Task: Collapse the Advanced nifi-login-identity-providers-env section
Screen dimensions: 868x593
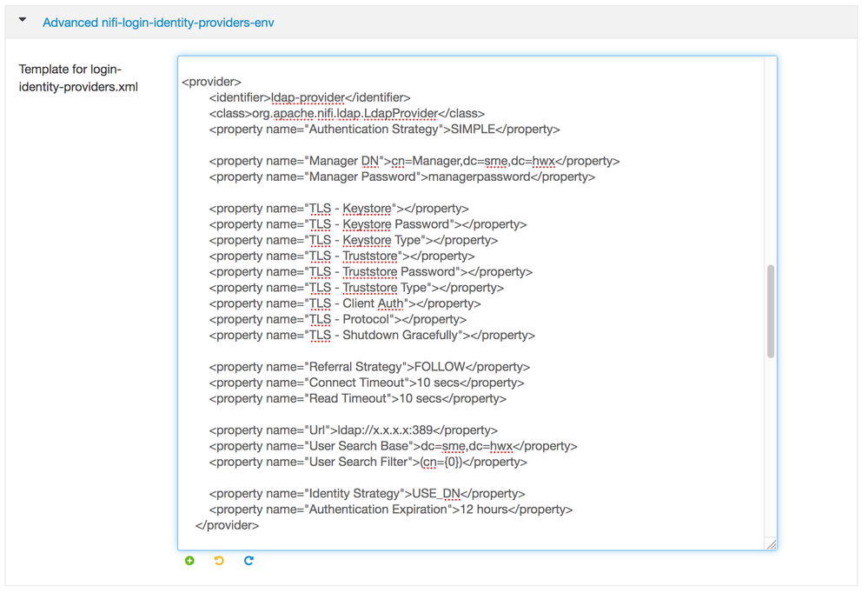Action: pos(22,19)
